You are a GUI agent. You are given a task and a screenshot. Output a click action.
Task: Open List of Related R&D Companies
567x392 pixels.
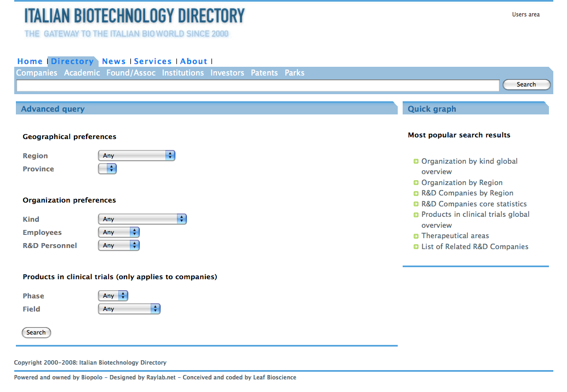[474, 246]
